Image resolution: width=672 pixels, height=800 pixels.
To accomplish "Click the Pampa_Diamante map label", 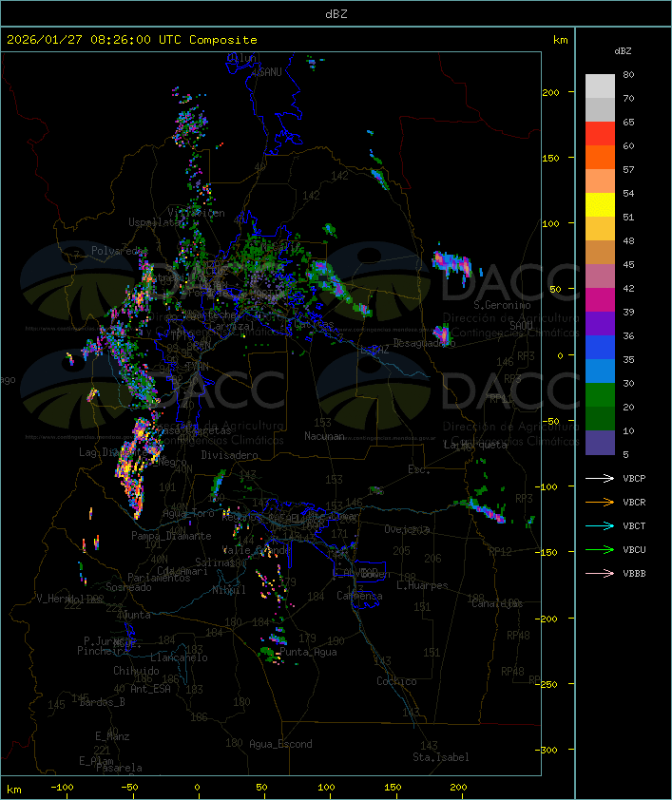I will click(x=171, y=536).
